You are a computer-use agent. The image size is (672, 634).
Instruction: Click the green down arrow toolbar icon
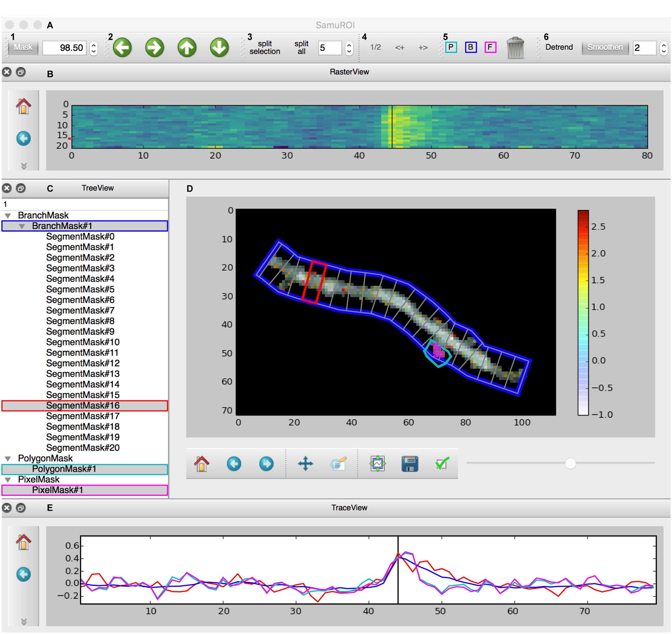[219, 47]
